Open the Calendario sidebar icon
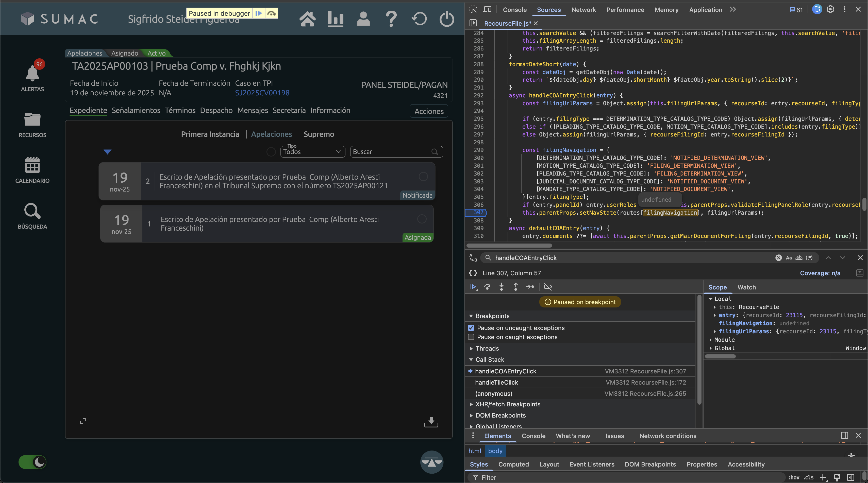 (x=32, y=166)
